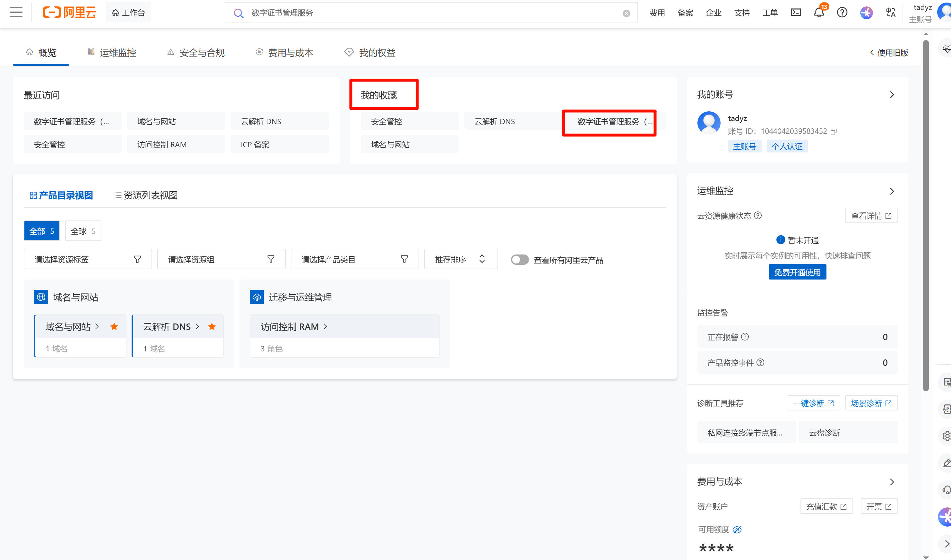
Task: Click the search input field
Action: (431, 13)
